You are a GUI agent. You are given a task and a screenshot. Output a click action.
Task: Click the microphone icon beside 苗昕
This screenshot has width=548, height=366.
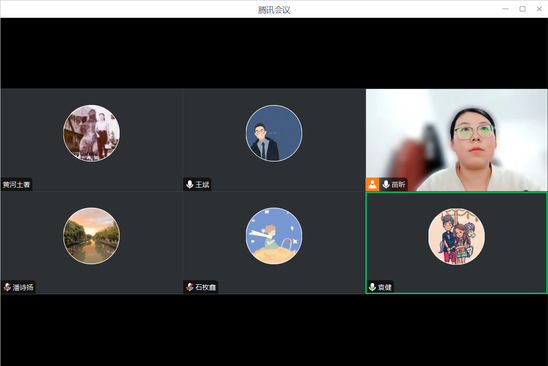[x=386, y=184]
